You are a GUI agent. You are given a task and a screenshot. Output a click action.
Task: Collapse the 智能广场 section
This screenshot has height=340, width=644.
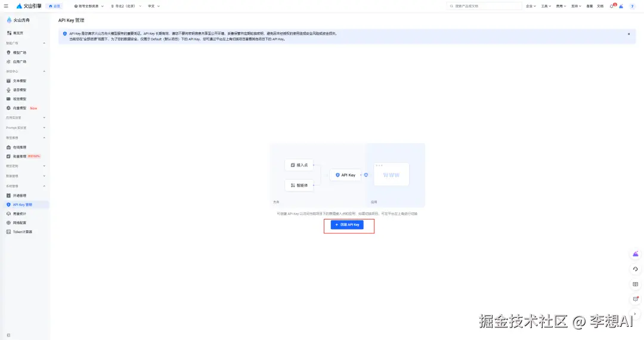[44, 43]
